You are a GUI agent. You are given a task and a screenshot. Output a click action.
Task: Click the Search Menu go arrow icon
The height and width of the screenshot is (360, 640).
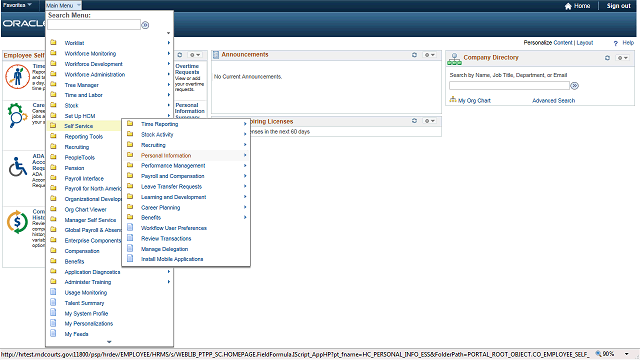(x=145, y=25)
